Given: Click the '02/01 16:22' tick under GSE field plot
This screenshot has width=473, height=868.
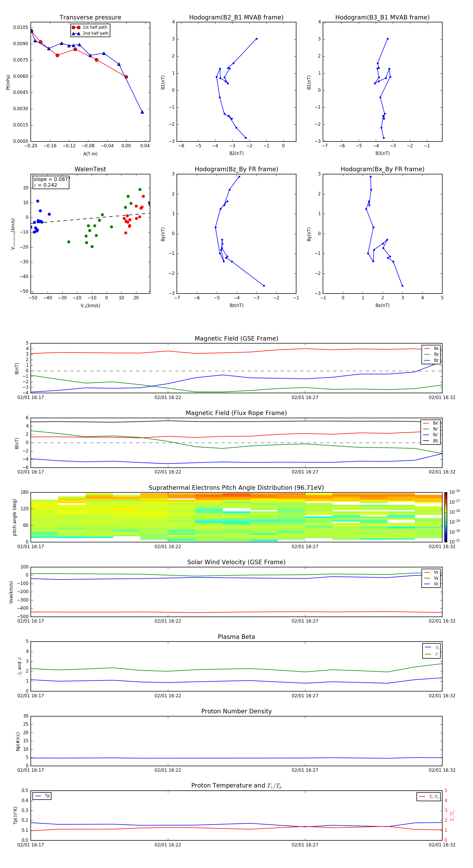Looking at the screenshot, I should 168,398.
